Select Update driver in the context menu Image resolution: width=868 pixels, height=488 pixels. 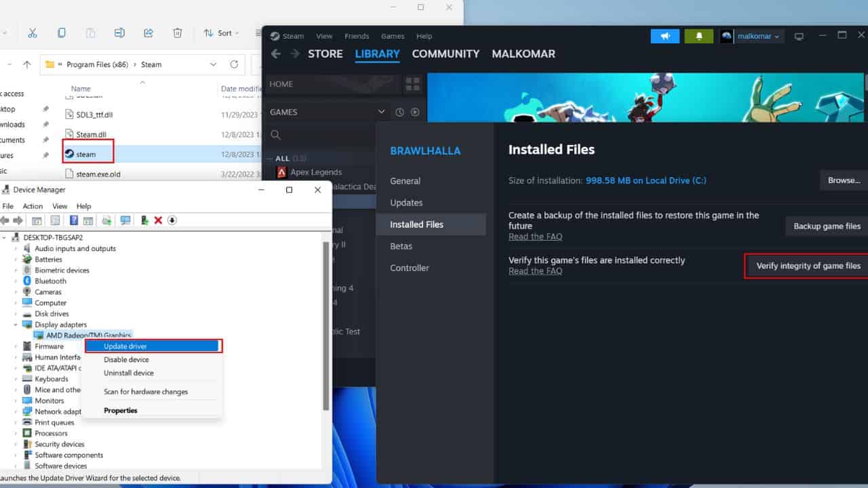tap(152, 346)
